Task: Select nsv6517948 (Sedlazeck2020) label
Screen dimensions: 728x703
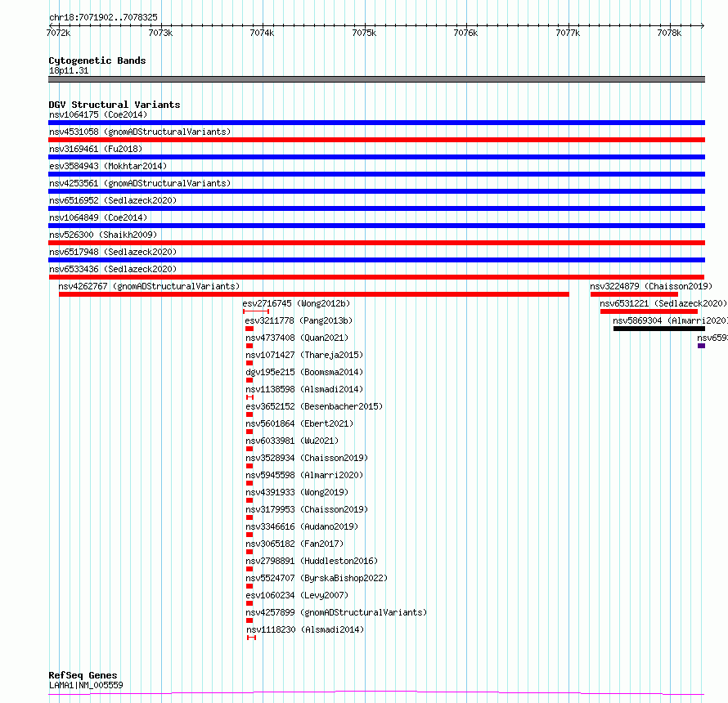Action: click(113, 252)
